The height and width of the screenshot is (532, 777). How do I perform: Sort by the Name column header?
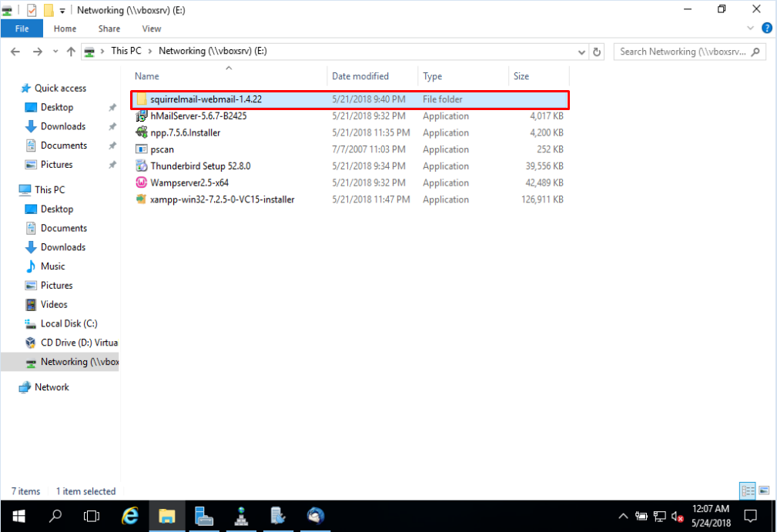click(x=146, y=76)
